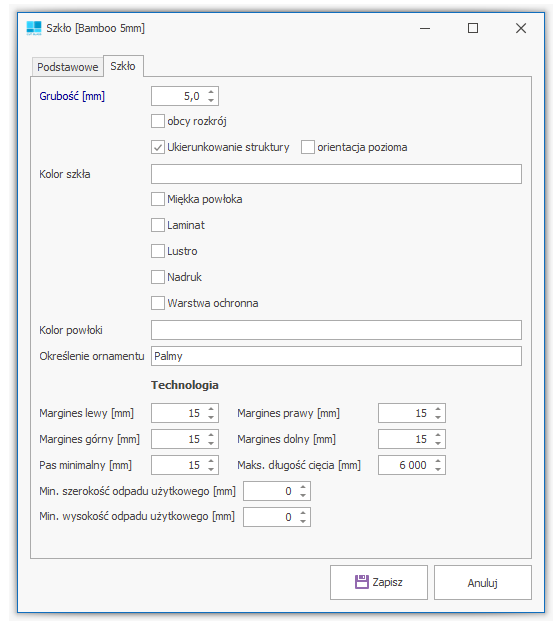Decrease Margines dolny with down arrow

point(438,443)
